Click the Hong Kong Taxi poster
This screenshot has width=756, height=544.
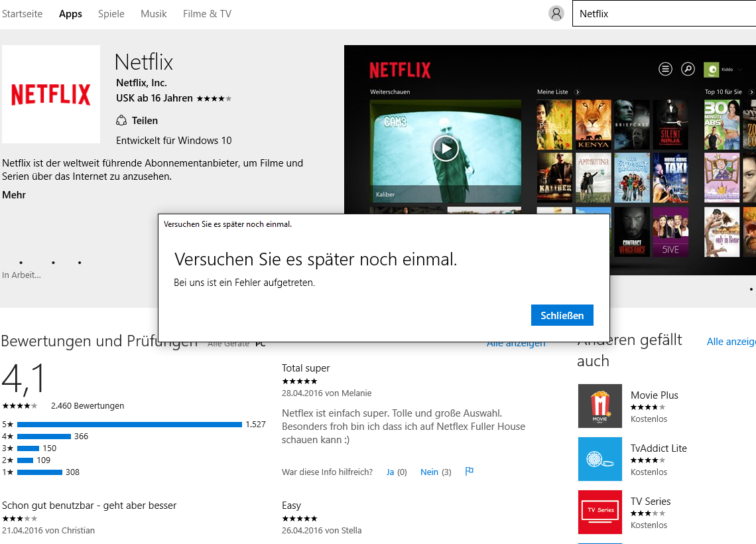(x=670, y=178)
